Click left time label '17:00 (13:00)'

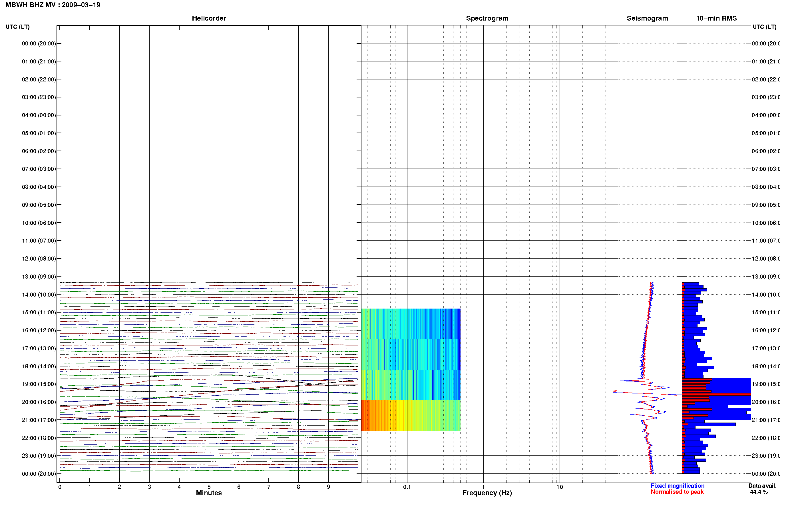[x=39, y=348]
